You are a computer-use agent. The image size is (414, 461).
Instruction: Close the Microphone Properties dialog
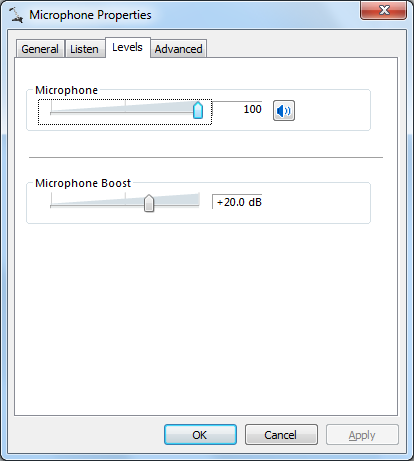pos(384,10)
